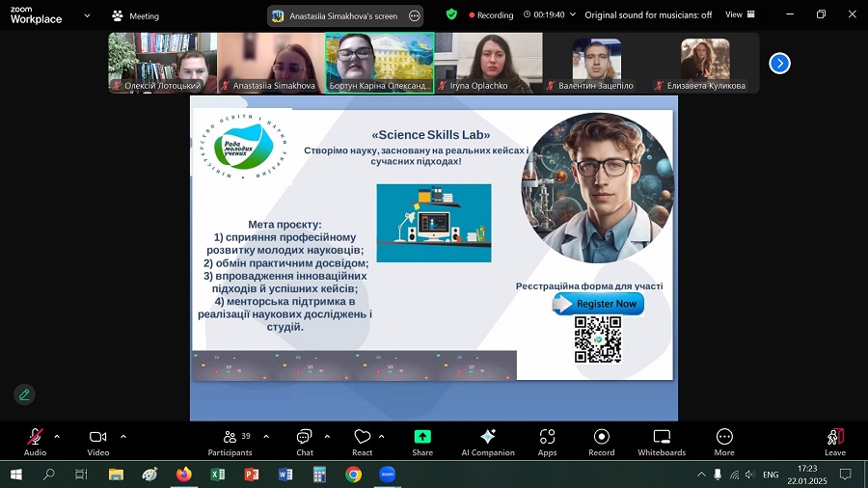
Task: Click the green Share screen button
Action: 422,440
